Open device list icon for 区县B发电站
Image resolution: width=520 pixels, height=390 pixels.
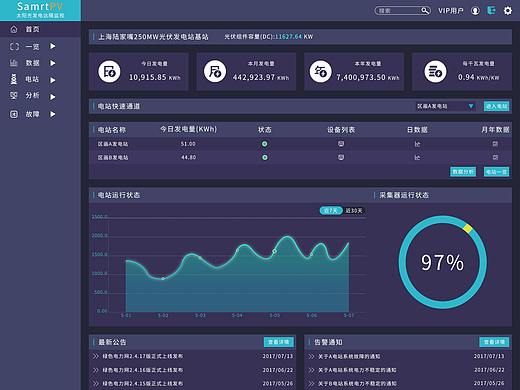click(x=341, y=157)
